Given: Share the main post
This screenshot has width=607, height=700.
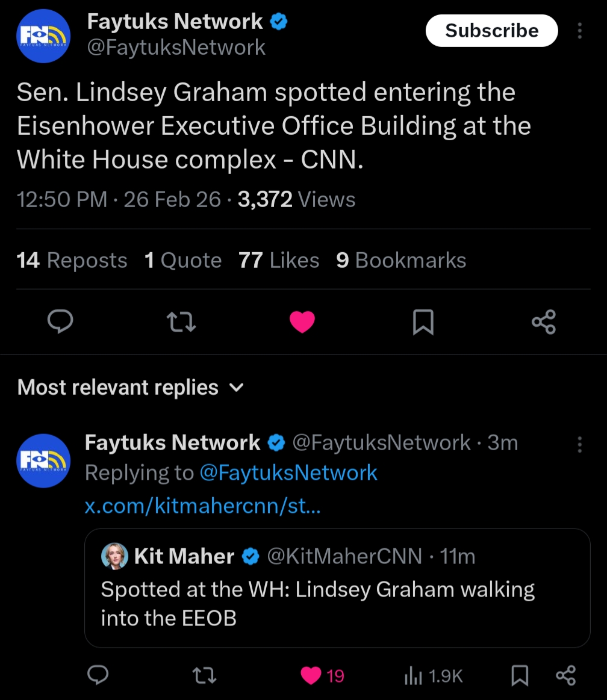Looking at the screenshot, I should point(544,322).
